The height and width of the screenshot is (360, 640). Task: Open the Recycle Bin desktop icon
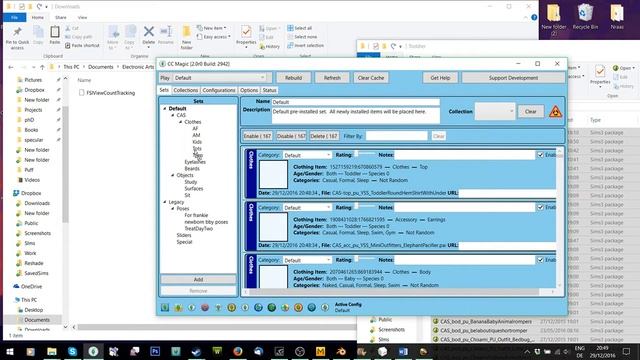point(585,16)
